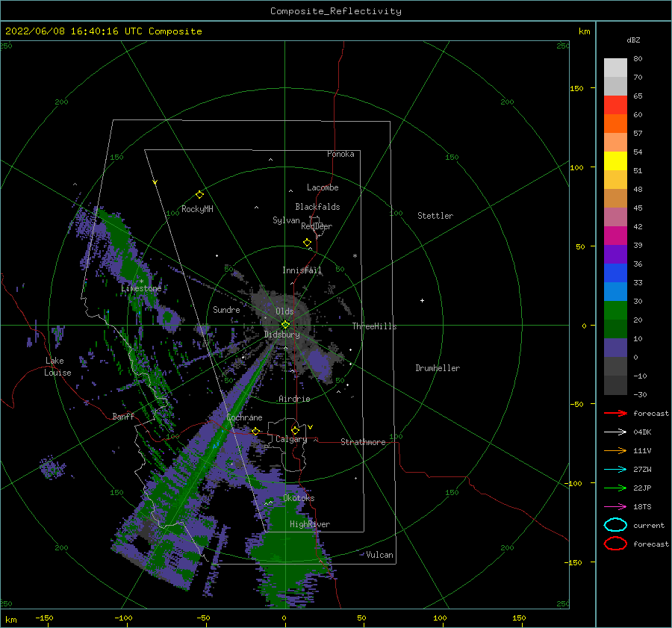The height and width of the screenshot is (628, 672).
Task: Click the red forecast ellipse legend icon
Action: click(615, 544)
